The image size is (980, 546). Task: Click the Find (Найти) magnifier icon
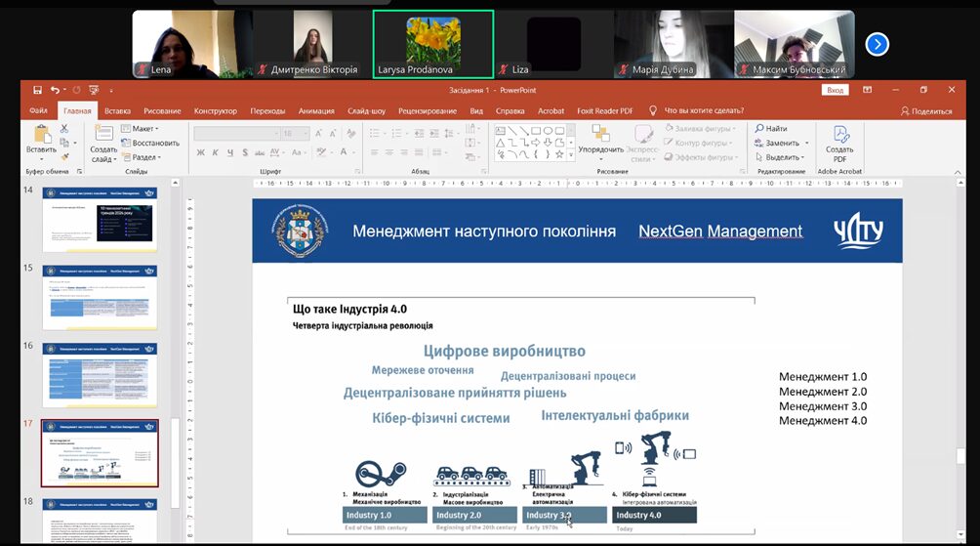[x=759, y=129]
